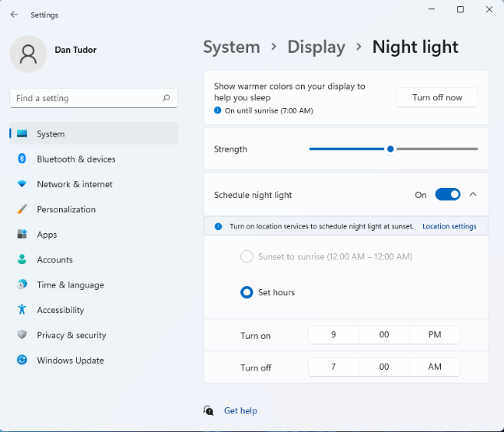Click the Get help link
The width and height of the screenshot is (504, 432).
pos(240,410)
